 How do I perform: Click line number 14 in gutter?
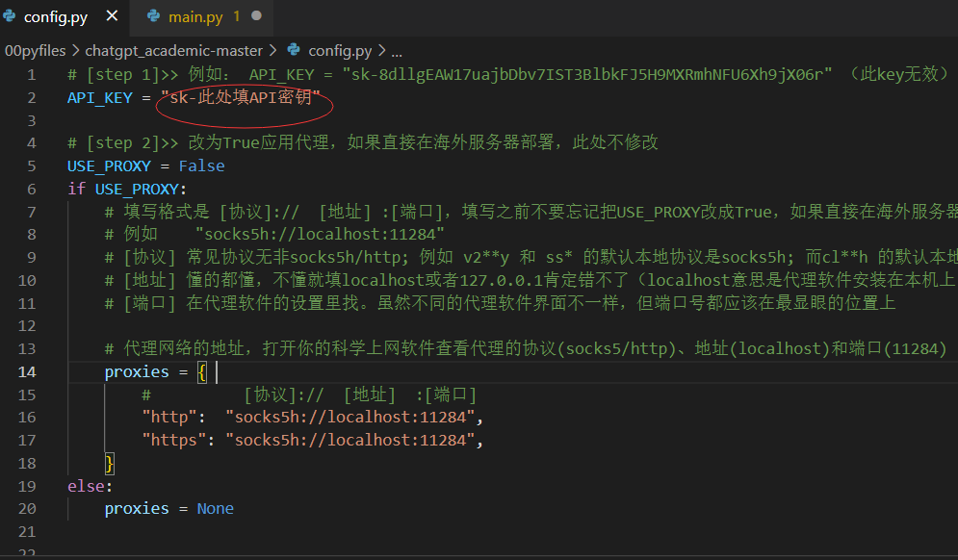click(27, 372)
